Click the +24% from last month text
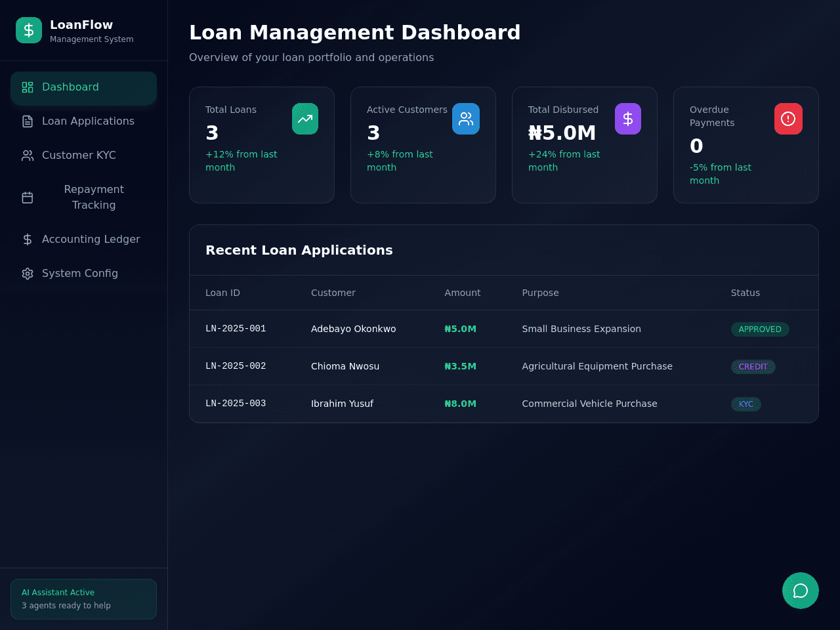The image size is (840, 630). 564,161
